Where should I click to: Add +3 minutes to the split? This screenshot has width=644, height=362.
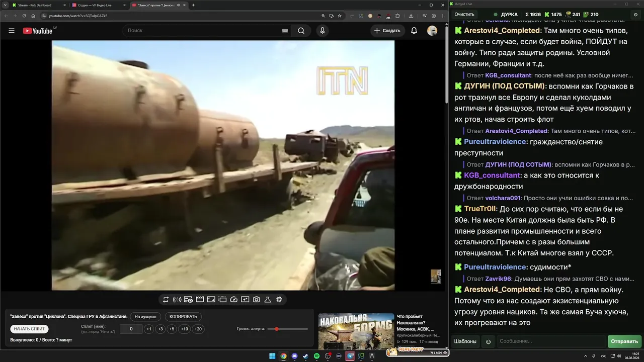pyautogui.click(x=160, y=329)
